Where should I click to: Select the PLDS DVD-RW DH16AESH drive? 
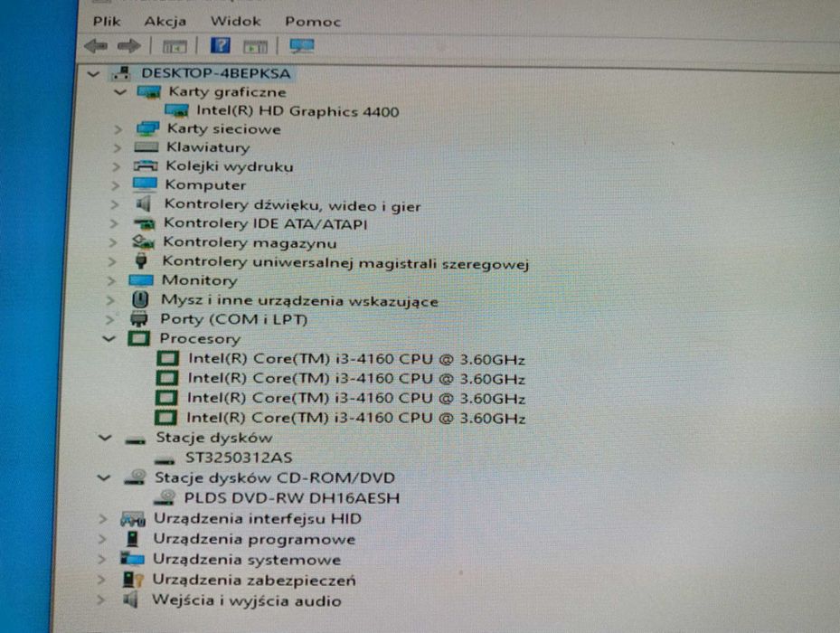click(x=292, y=498)
